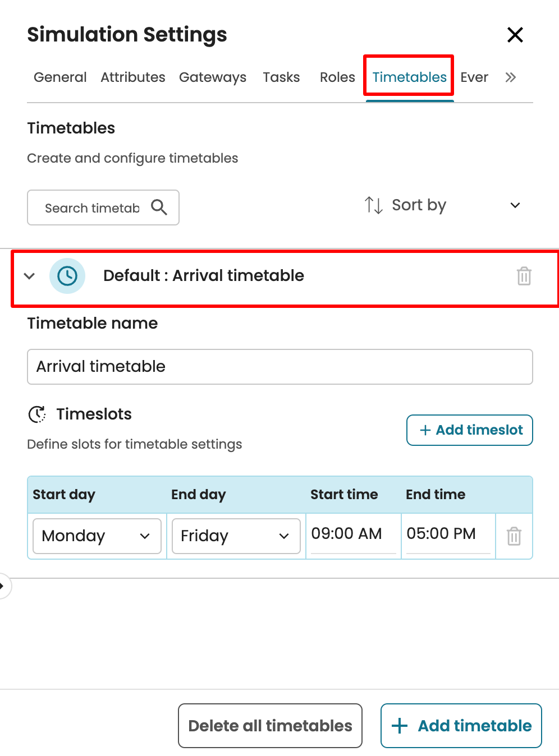This screenshot has height=756, width=559.
Task: Click Delete all timetables button
Action: pyautogui.click(x=270, y=726)
